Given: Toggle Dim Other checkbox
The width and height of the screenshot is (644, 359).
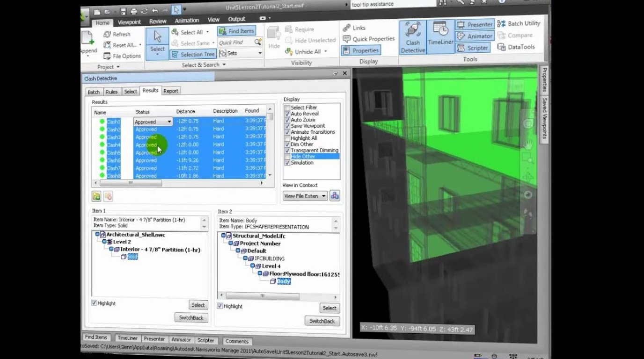Looking at the screenshot, I should tap(287, 144).
